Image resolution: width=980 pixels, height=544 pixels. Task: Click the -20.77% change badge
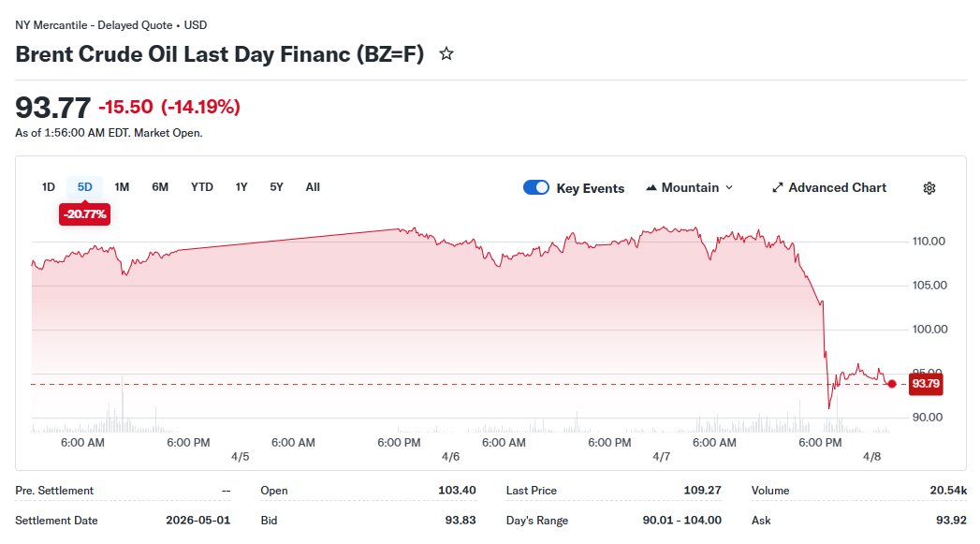tap(85, 214)
